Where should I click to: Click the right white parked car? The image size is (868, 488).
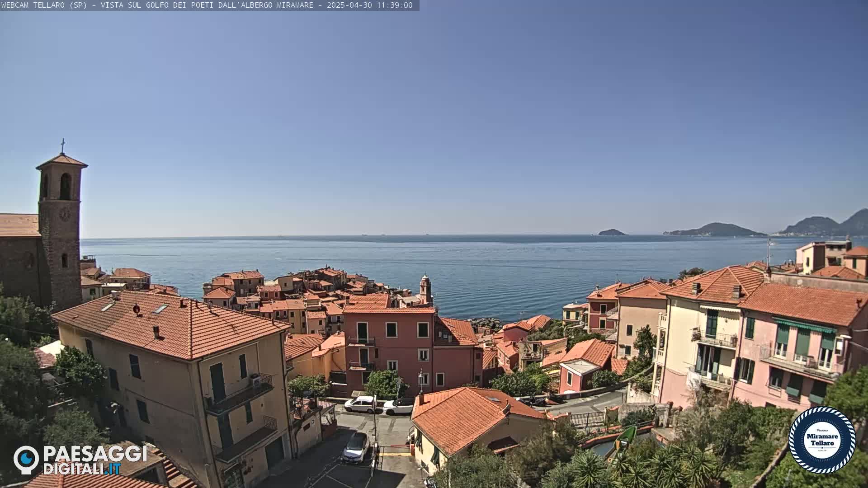tap(398, 406)
